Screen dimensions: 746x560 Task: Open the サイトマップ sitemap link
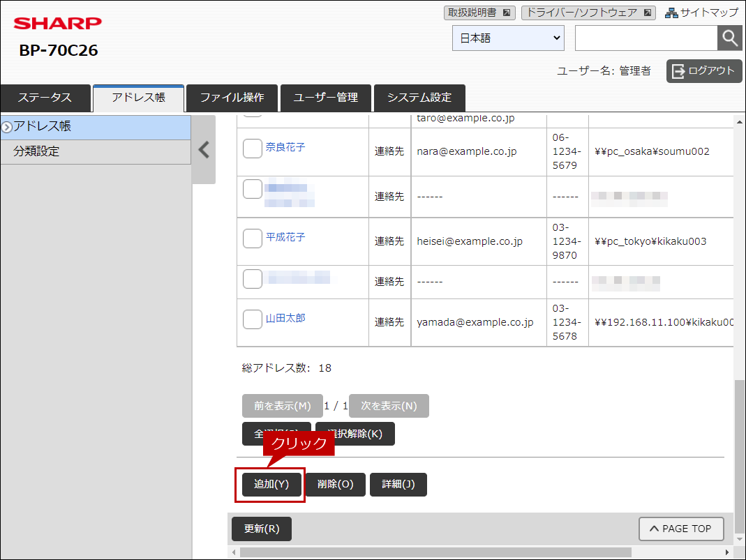pyautogui.click(x=702, y=13)
